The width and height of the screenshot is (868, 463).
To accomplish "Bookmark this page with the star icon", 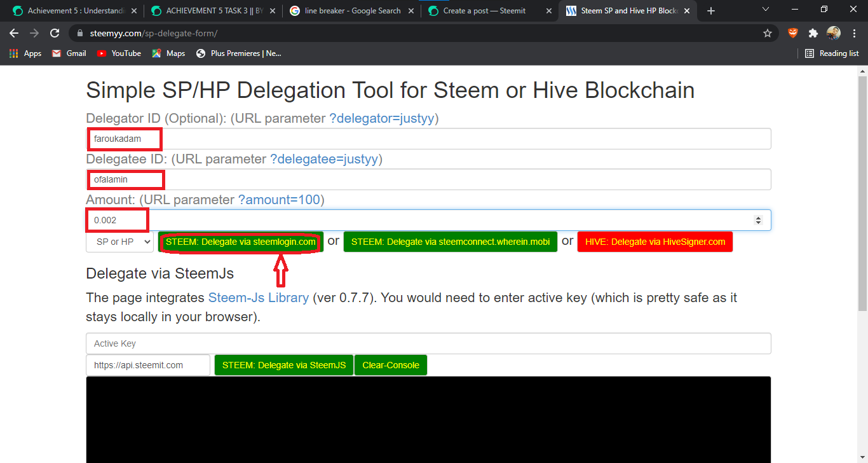I will [x=768, y=33].
